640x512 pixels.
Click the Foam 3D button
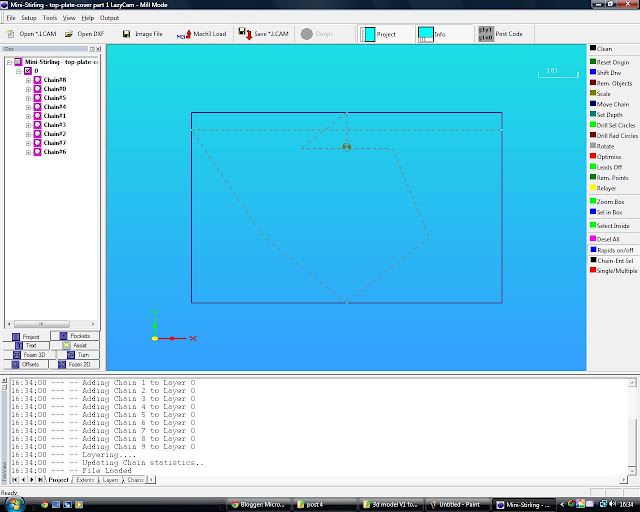(29, 355)
